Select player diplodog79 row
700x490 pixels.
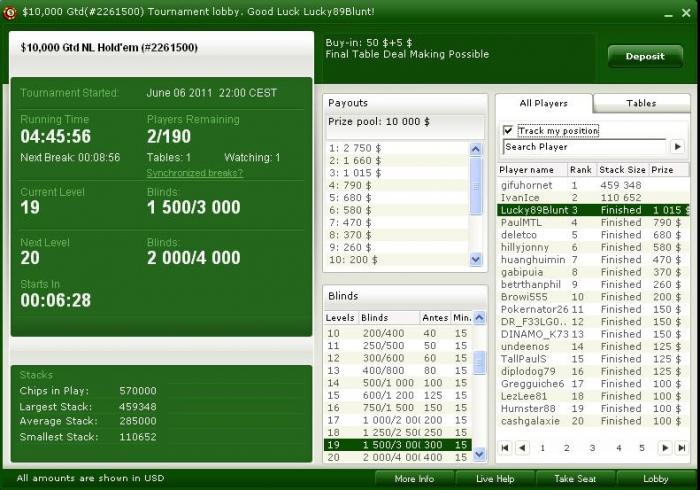pos(593,371)
